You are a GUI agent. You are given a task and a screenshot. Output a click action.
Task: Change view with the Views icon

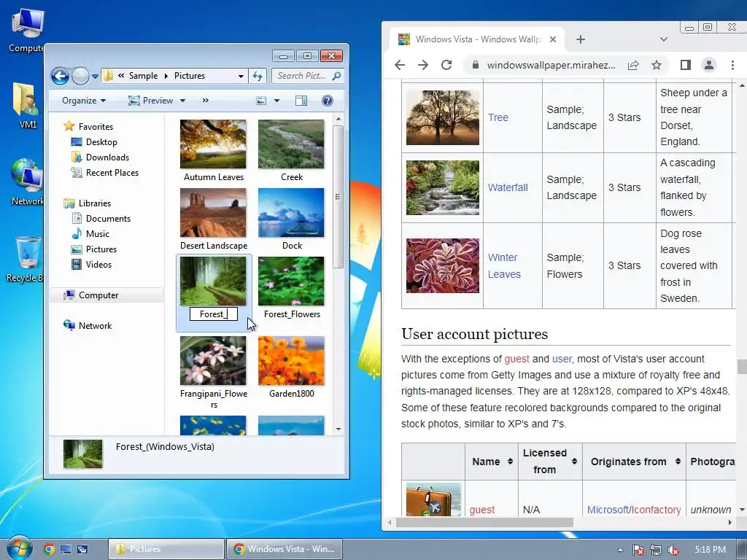261,101
